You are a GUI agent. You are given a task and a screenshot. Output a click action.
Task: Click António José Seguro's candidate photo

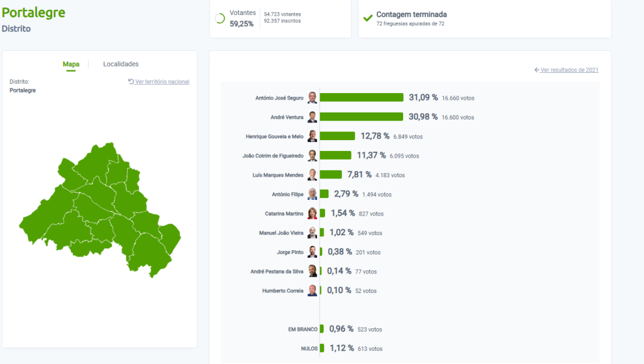[x=312, y=98]
